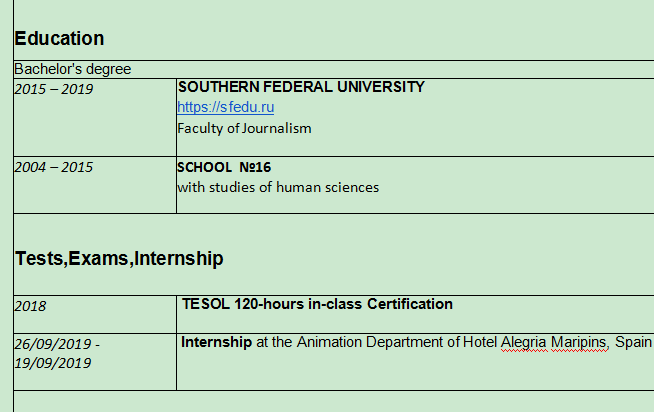Click the Bachelor's degree text
Viewport: 654px width, 412px height.
(x=73, y=69)
